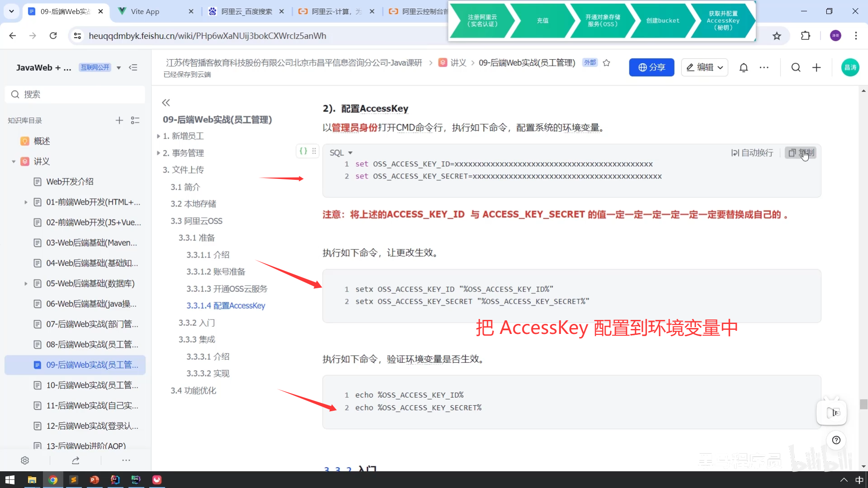Click the notification bell icon
This screenshot has height=488, width=868.
[x=743, y=68]
